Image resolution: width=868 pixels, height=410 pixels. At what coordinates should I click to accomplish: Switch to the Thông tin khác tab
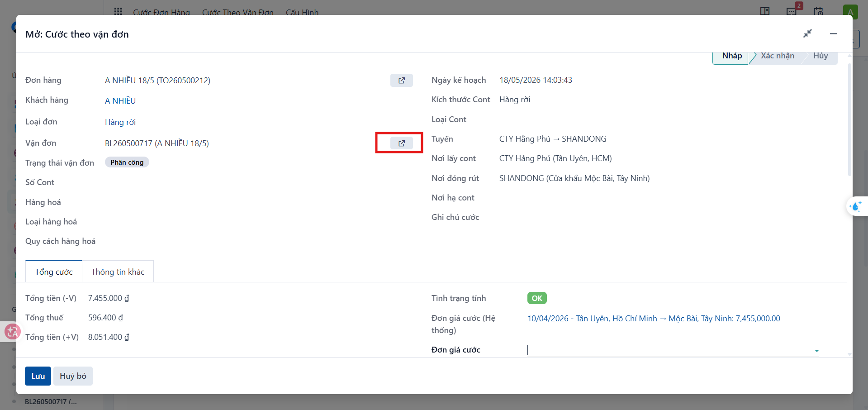pyautogui.click(x=118, y=272)
